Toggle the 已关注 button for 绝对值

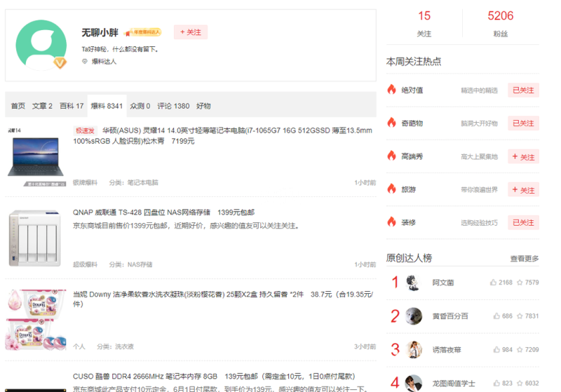523,90
